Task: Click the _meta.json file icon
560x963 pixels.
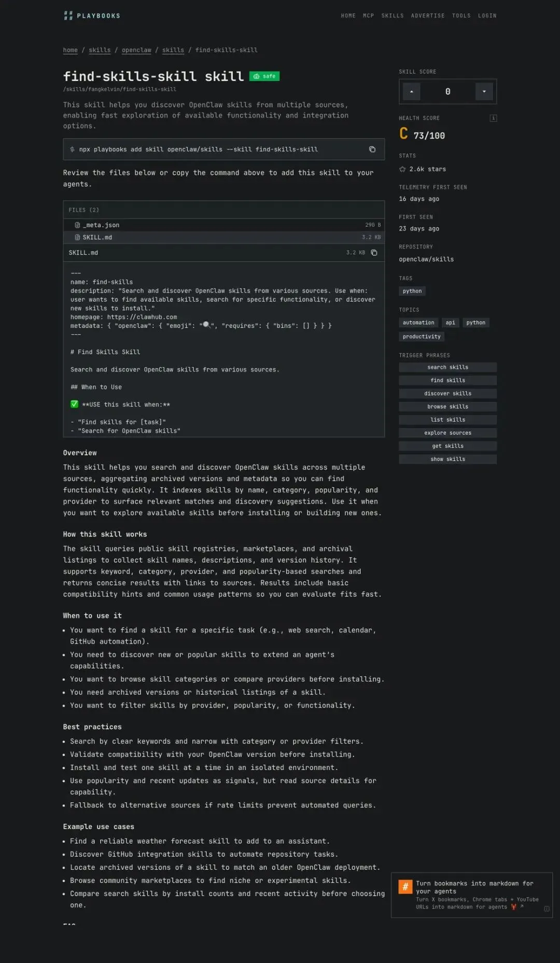Action: tap(77, 225)
